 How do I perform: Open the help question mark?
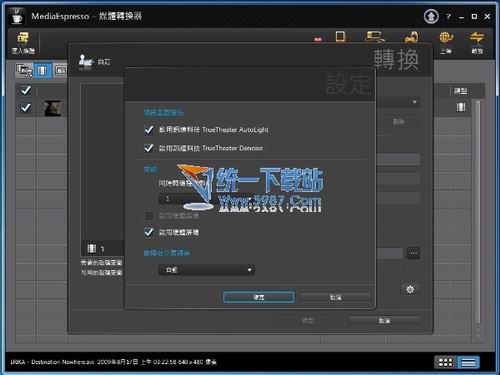click(448, 16)
